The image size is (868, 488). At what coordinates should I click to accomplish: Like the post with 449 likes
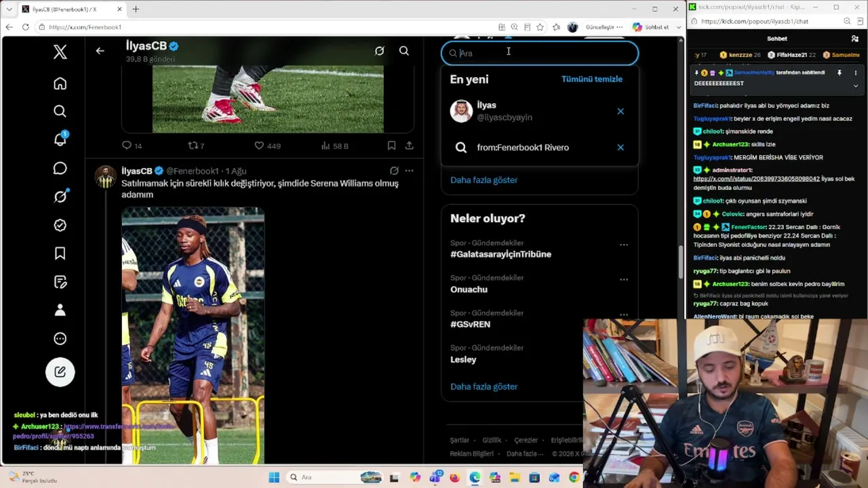tap(267, 146)
